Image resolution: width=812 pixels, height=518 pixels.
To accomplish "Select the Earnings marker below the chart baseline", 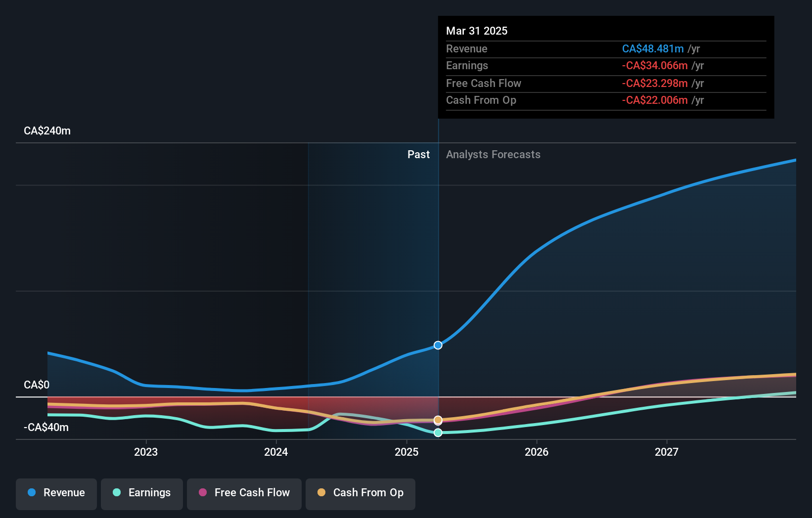I will pos(438,432).
